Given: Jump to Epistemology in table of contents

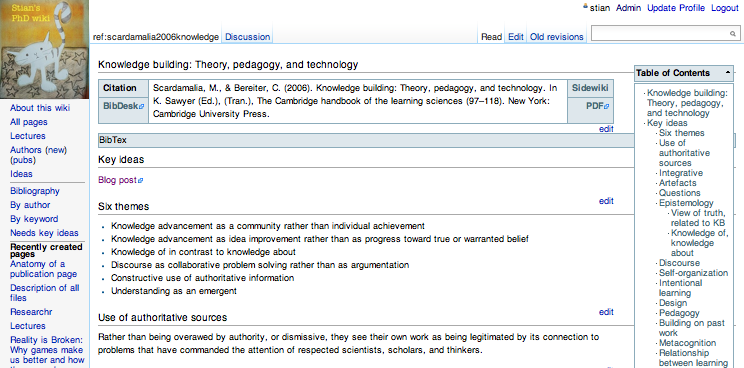Looking at the screenshot, I should (x=686, y=203).
